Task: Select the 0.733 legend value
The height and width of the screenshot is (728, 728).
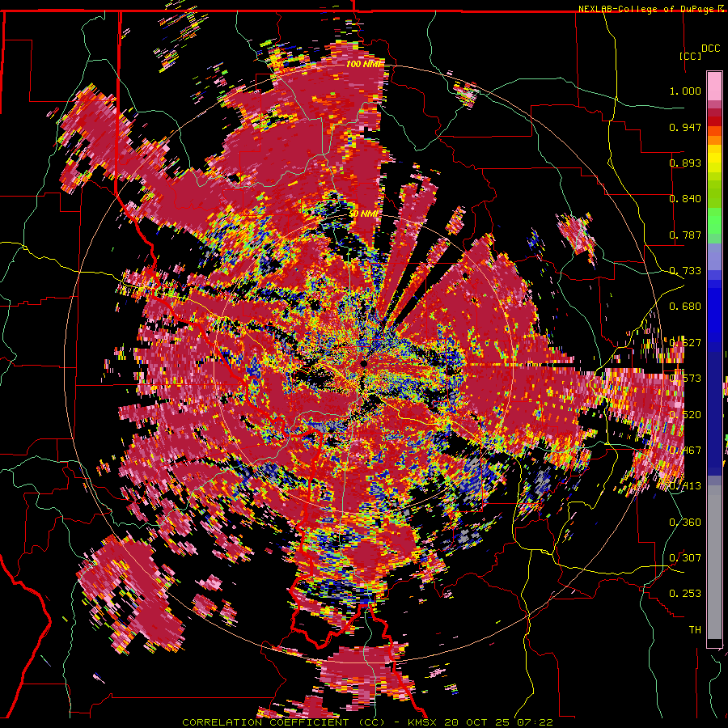Action: click(x=685, y=271)
